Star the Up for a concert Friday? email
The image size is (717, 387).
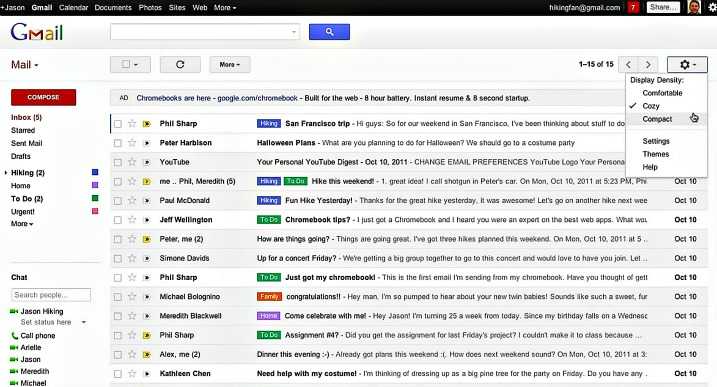pos(132,258)
